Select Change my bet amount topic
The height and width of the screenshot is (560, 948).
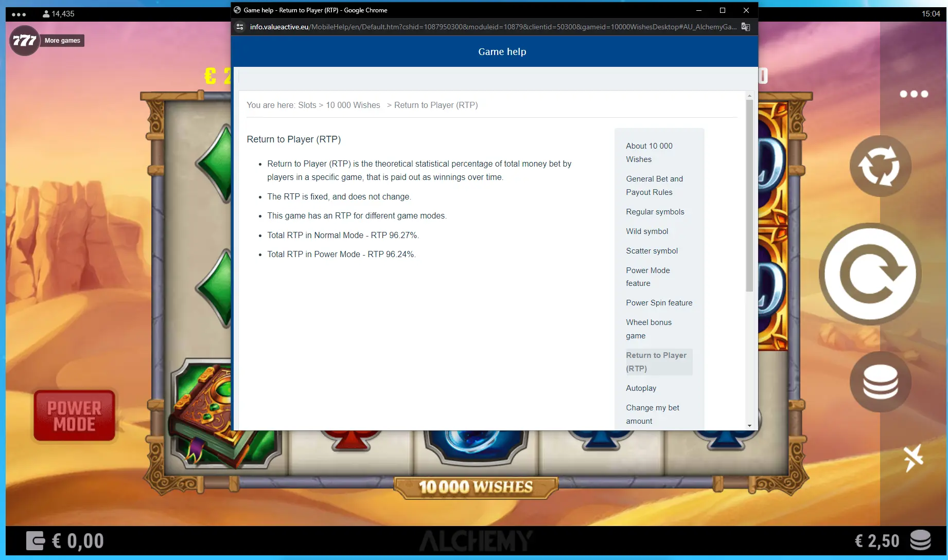(652, 414)
